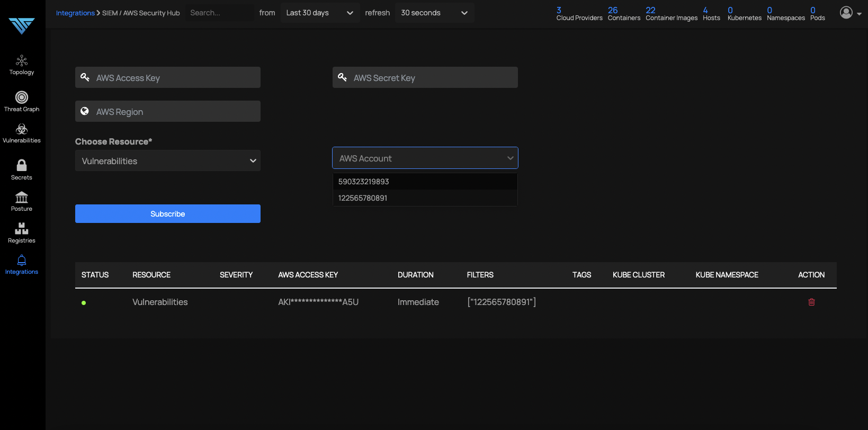View 26 Containers count
The image size is (868, 430).
pyautogui.click(x=624, y=14)
